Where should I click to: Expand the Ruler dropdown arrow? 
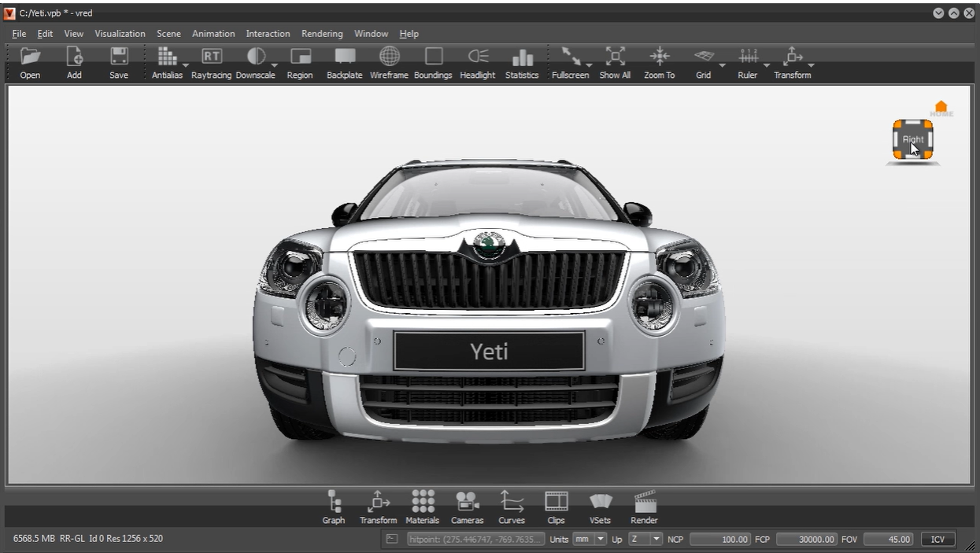coord(767,65)
